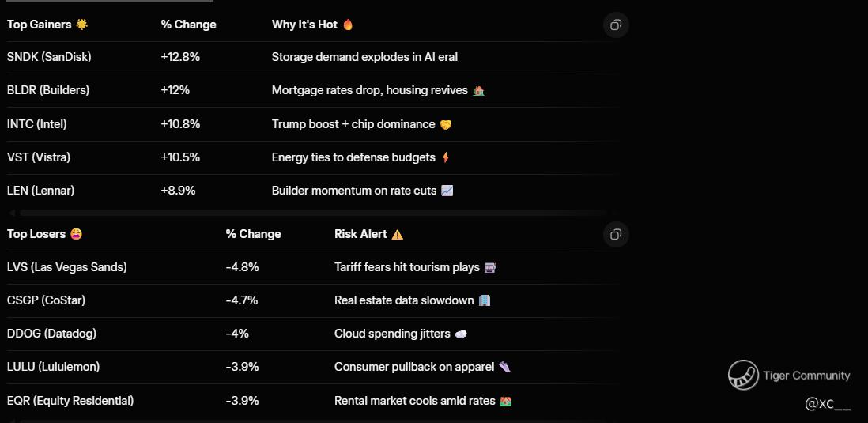Select the LVS (Las Vegas Sands) row
868x423 pixels.
[x=313, y=267]
